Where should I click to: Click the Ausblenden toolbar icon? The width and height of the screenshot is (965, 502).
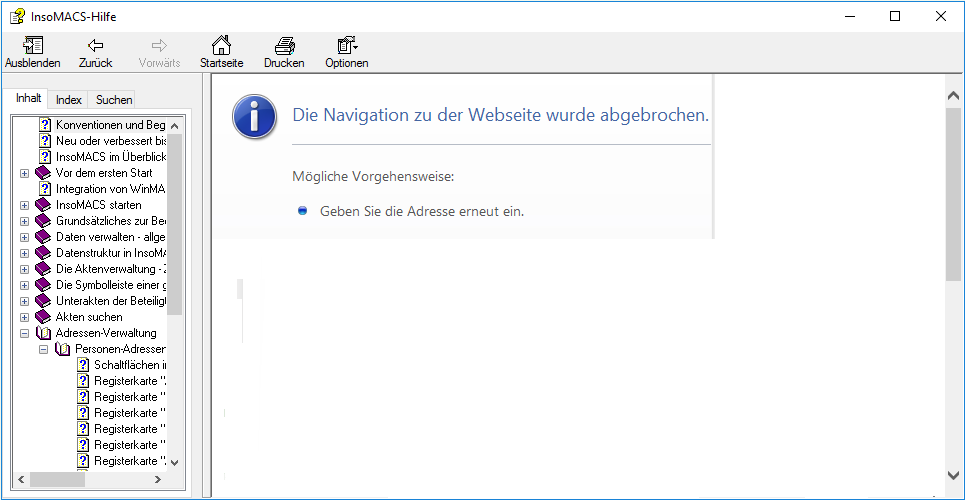click(x=33, y=45)
